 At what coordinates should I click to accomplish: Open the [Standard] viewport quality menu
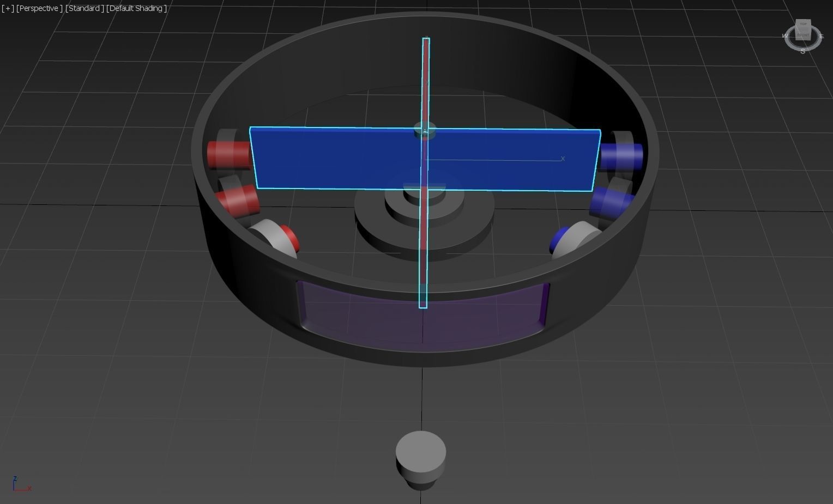[84, 8]
